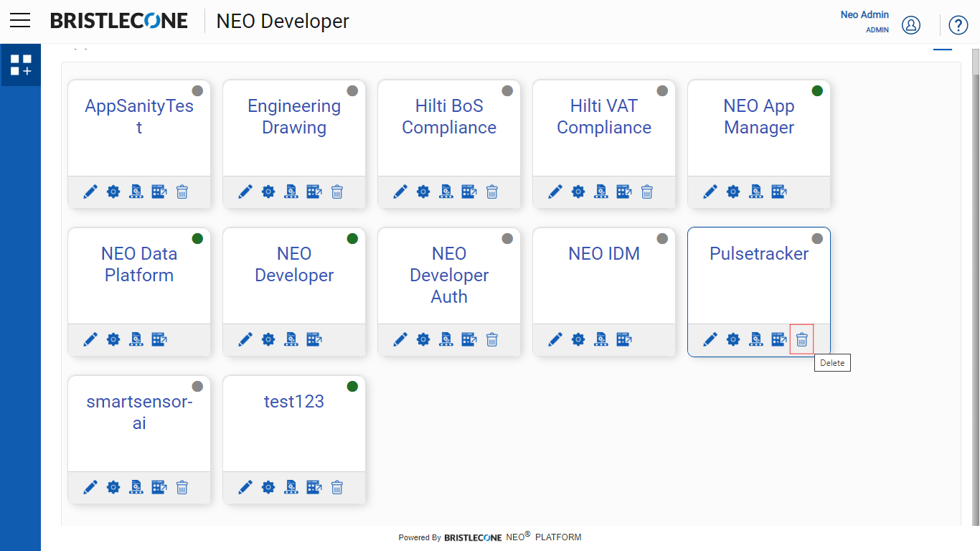Viewport: 980px width, 551px height.
Task: Launch the Hilti VAT Compliance app
Action: pyautogui.click(x=624, y=192)
